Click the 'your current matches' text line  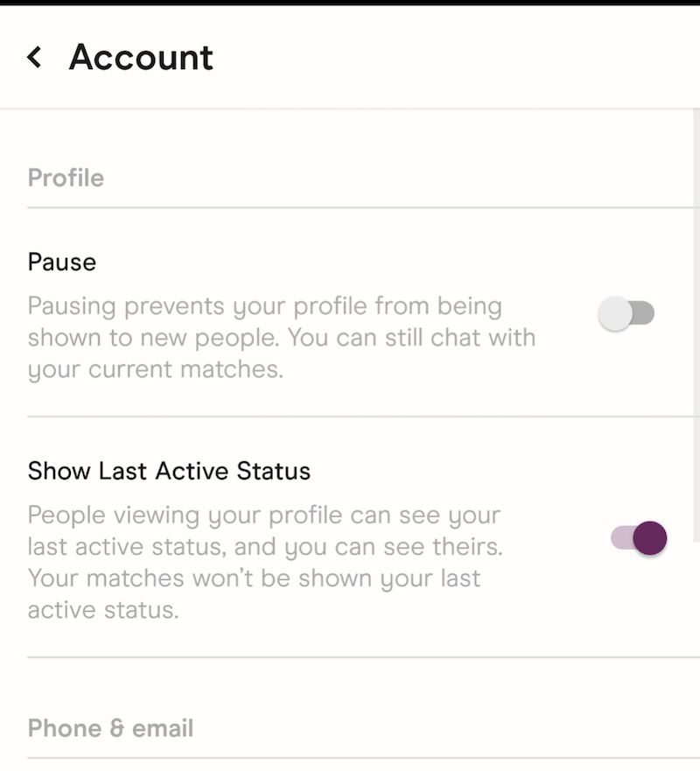point(155,369)
